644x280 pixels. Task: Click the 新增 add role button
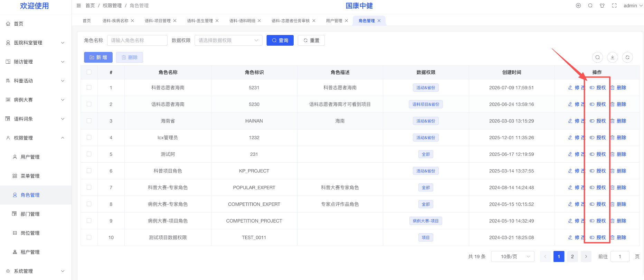pyautogui.click(x=98, y=57)
